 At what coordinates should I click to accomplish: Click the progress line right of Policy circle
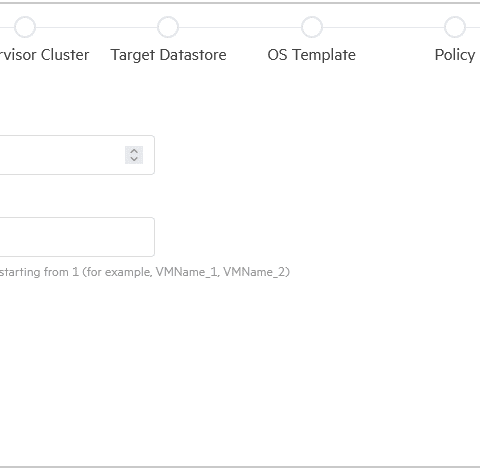click(473, 27)
